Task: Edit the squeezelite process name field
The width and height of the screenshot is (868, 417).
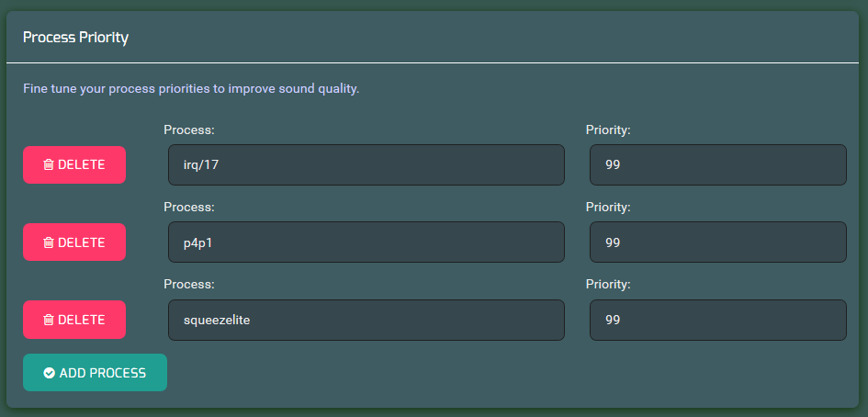Action: coord(366,320)
